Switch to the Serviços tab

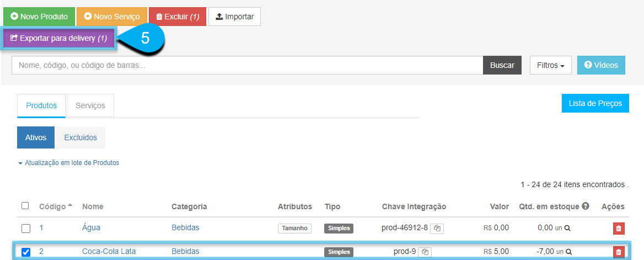90,106
